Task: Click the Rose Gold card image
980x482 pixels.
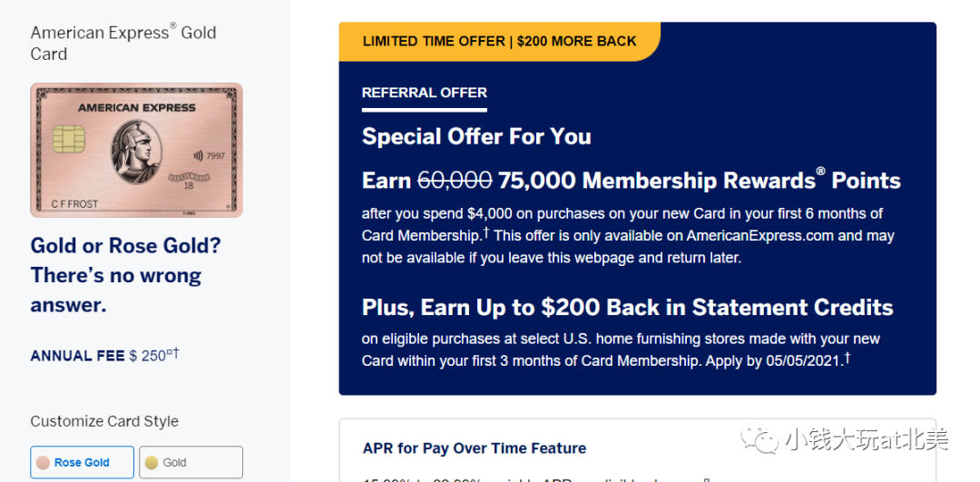Action: (x=136, y=150)
